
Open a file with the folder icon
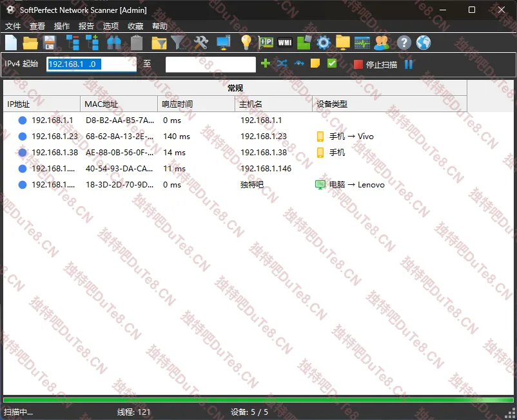(30, 43)
